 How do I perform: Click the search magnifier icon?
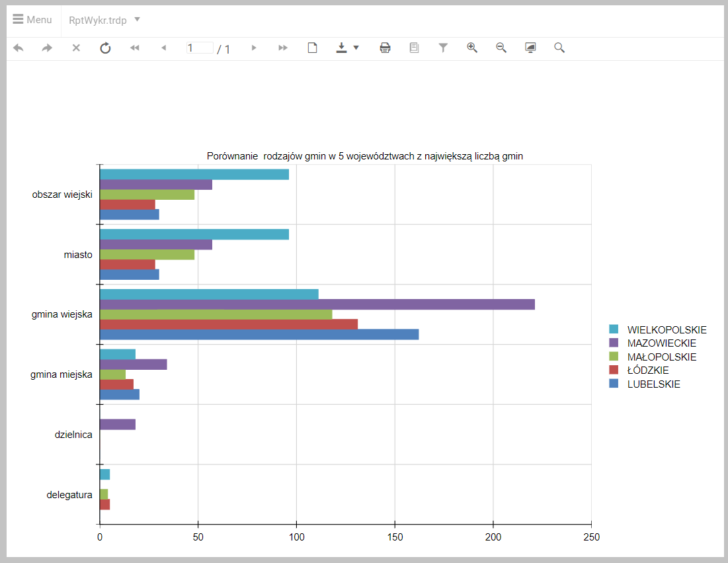(x=559, y=48)
